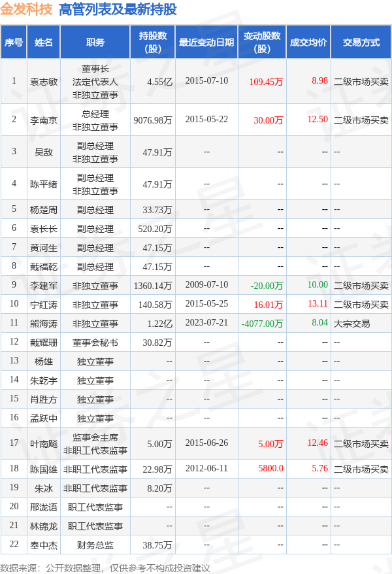Viewport: 392px width, 574px height.
Task: Click the date 2015-05-25
Action: (206, 303)
